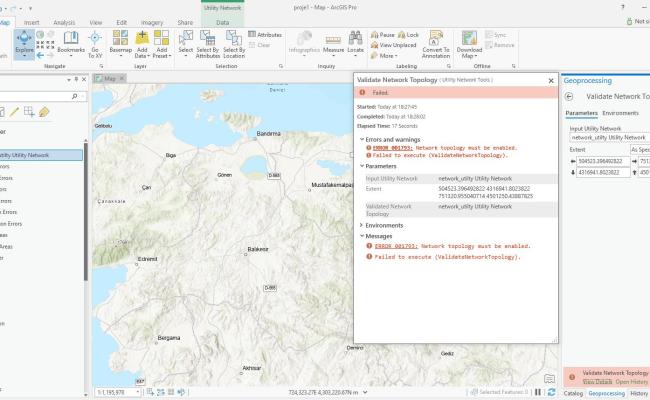Viewport: 650px width, 400px height.
Task: Click the Contents pane vertical scrollbar
Action: [86, 211]
